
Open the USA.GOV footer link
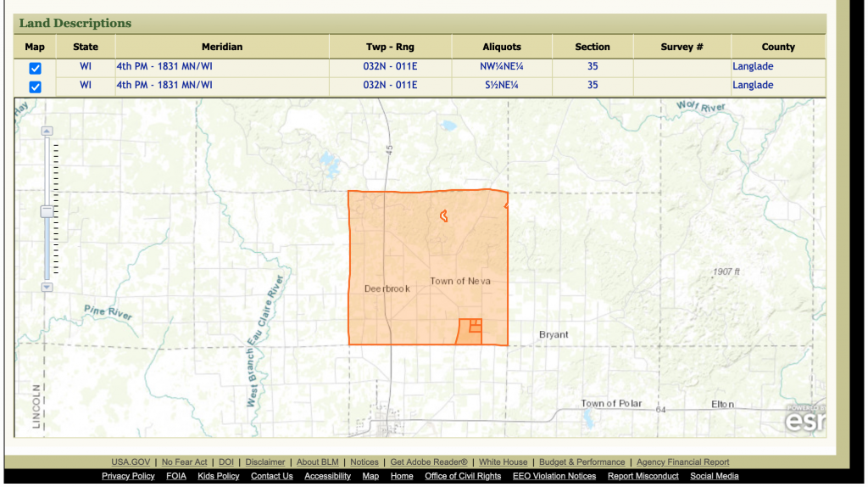(131, 462)
